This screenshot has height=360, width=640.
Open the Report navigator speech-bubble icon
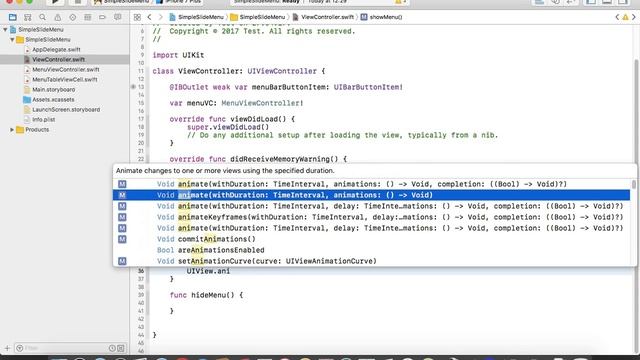[118, 17]
